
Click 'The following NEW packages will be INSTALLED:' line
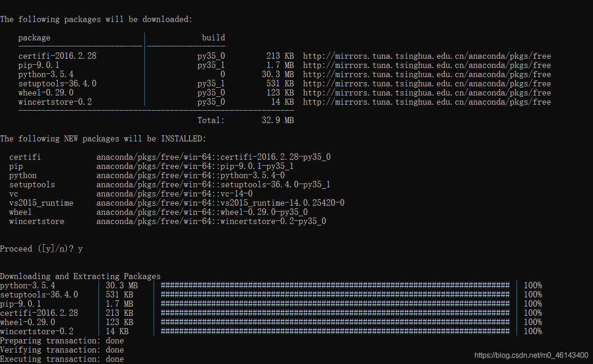click(103, 139)
